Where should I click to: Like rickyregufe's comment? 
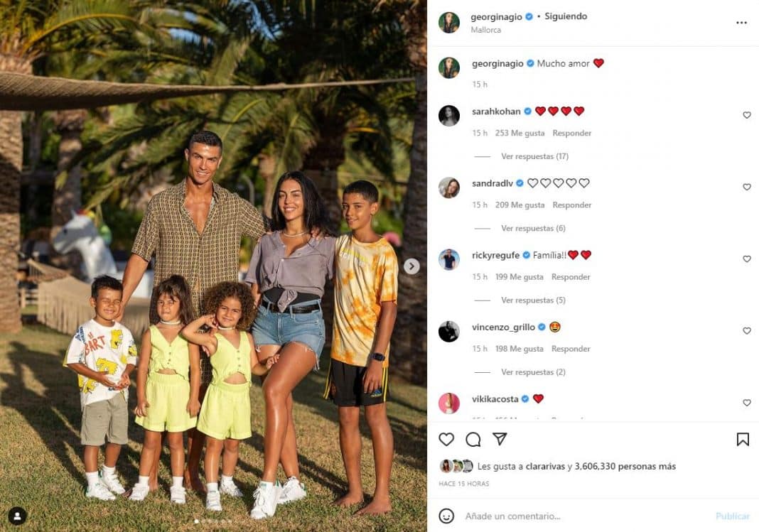pyautogui.click(x=747, y=259)
